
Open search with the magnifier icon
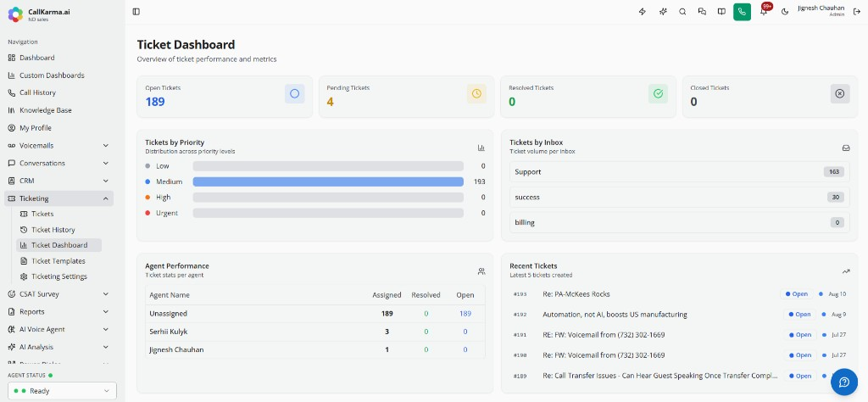[682, 12]
